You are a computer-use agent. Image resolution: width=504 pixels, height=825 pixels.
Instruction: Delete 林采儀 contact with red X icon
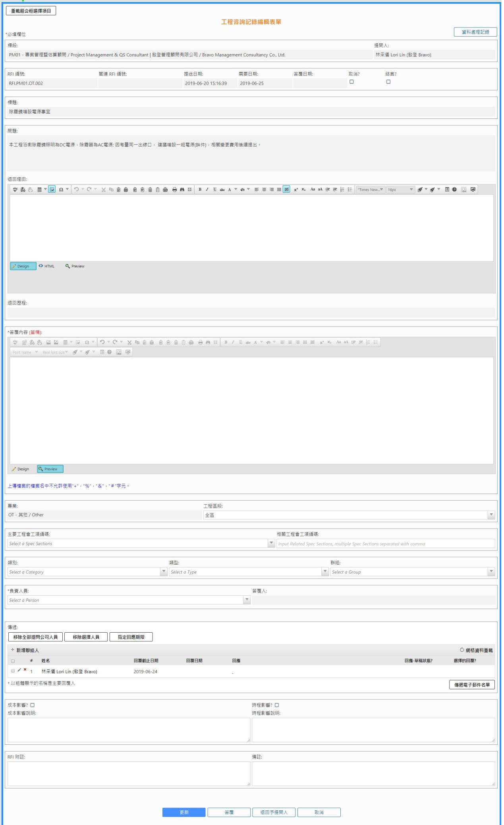(x=25, y=670)
